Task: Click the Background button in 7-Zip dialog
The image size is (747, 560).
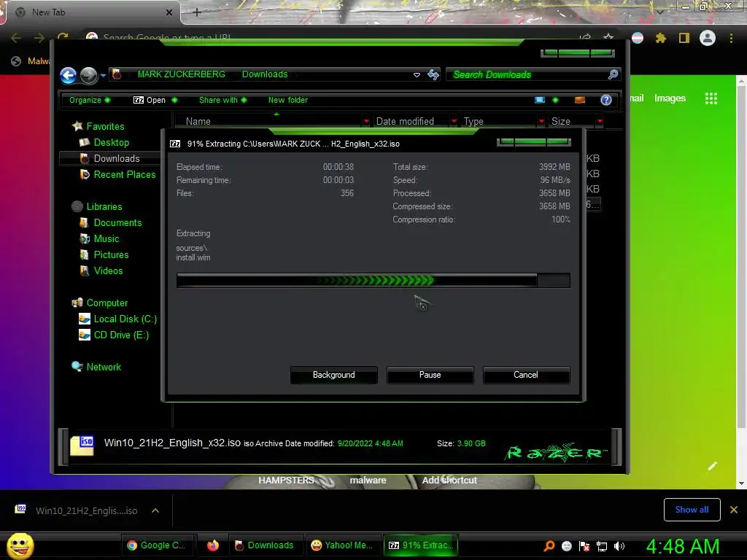Action: [333, 375]
